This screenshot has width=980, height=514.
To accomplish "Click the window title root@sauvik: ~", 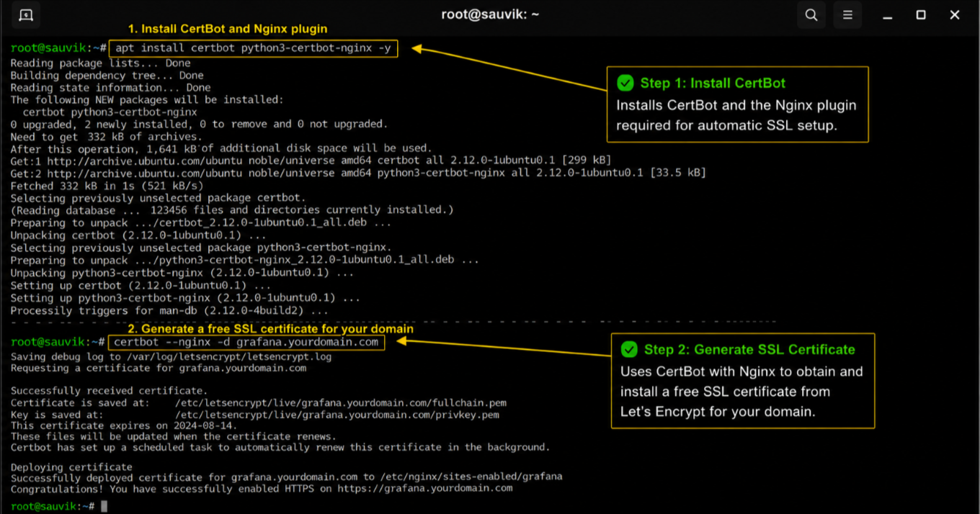I will tap(490, 14).
